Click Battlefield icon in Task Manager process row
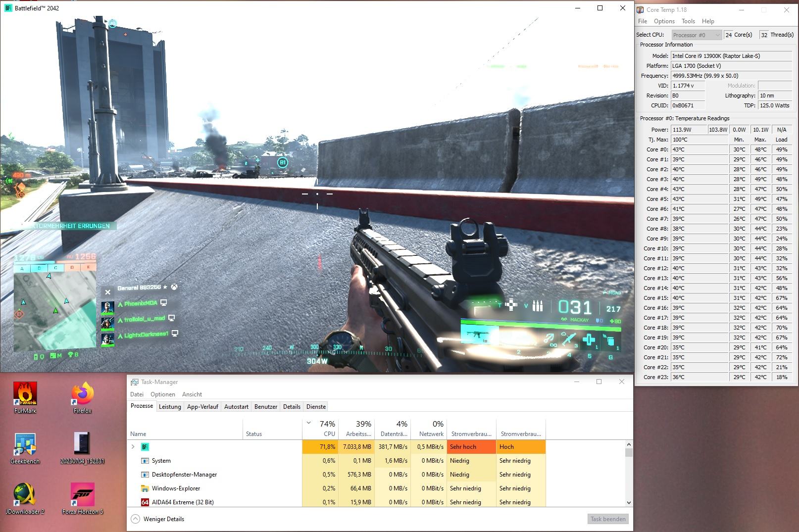 [x=145, y=446]
